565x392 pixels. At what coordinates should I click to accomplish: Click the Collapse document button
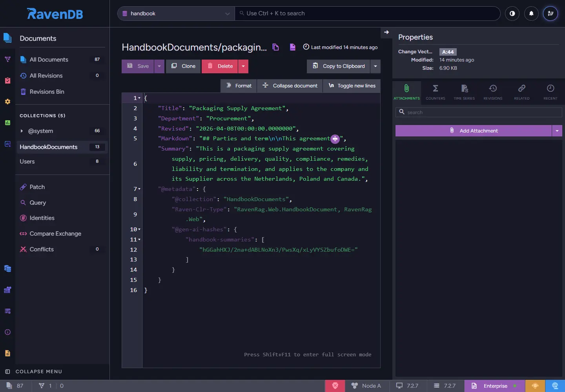(290, 85)
